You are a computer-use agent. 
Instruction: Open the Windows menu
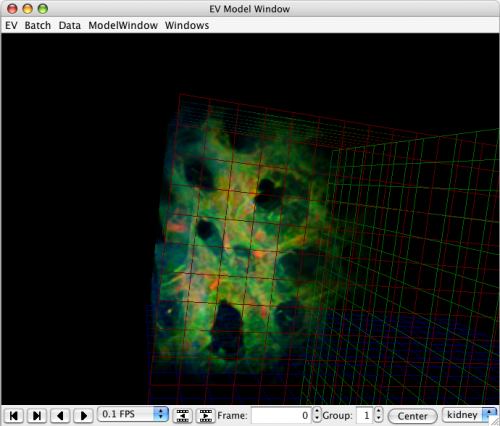(x=187, y=25)
